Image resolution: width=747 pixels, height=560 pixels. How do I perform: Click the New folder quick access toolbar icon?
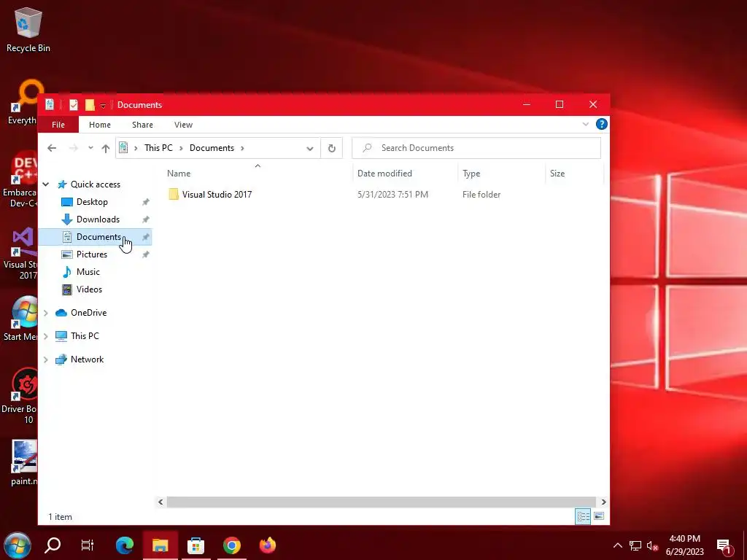click(90, 105)
